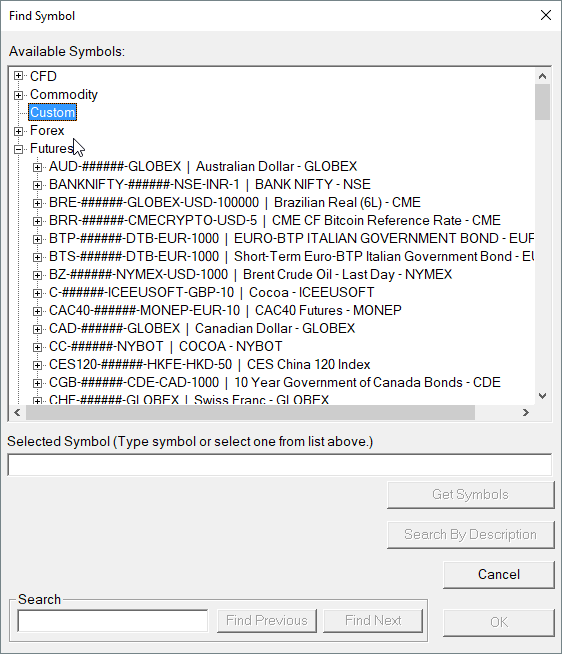Select EURO-BTP ITALIAN GOVERNMENT BOND row
This screenshot has width=562, height=654.
tap(291, 238)
